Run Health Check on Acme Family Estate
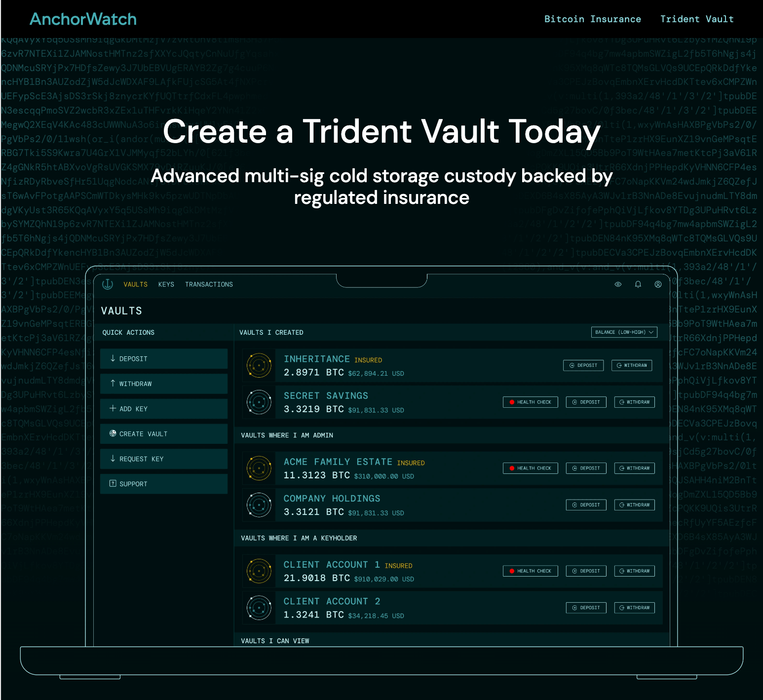Viewport: 763px width, 700px height. 531,468
